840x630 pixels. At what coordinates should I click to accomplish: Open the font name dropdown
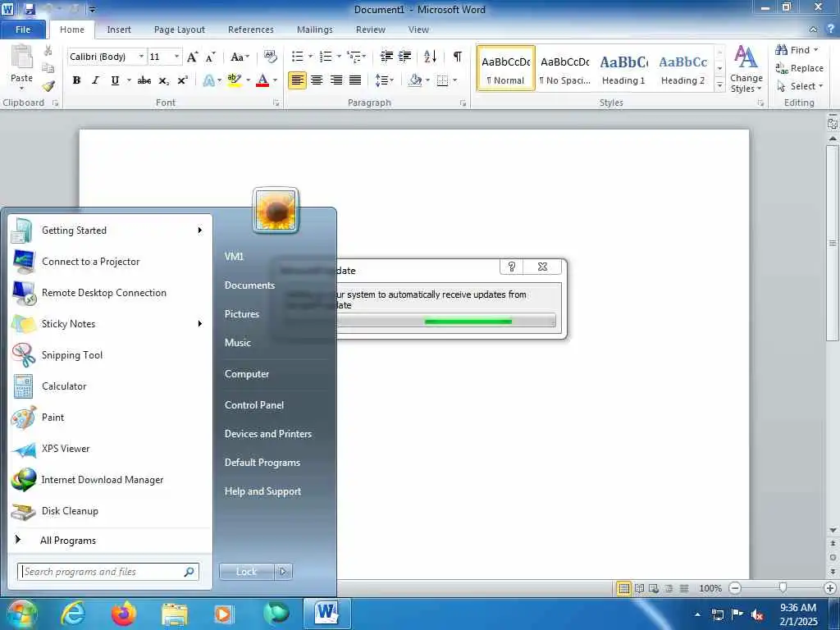pos(141,57)
